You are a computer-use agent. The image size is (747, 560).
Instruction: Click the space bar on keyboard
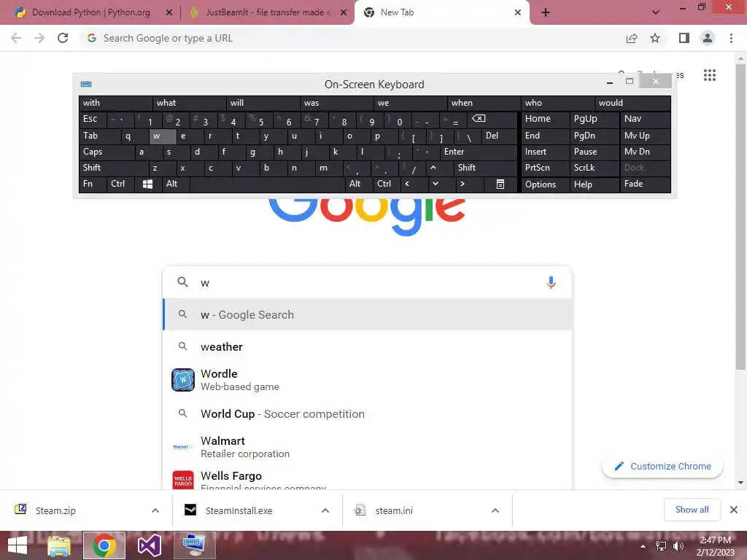coord(267,184)
